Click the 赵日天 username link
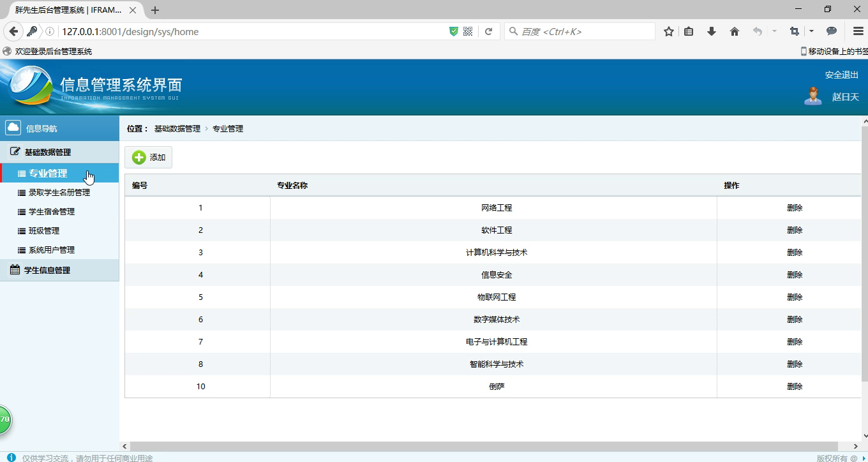The height and width of the screenshot is (462, 868). coord(846,97)
